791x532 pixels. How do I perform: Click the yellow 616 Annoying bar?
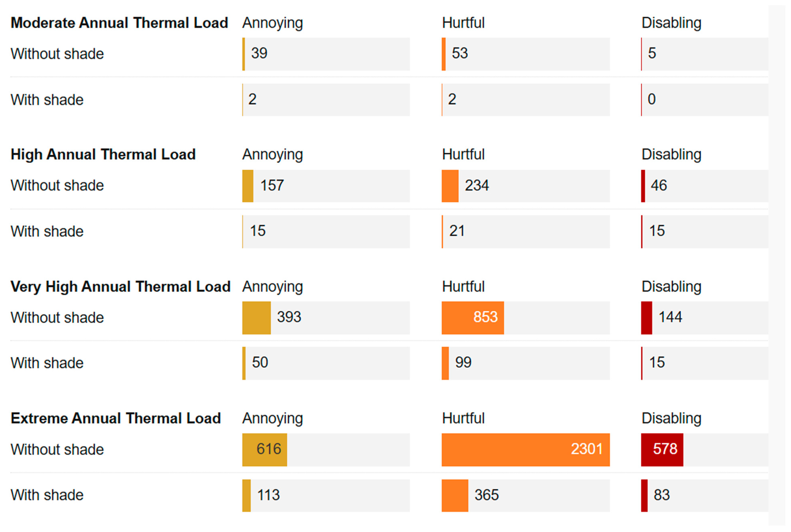265,450
